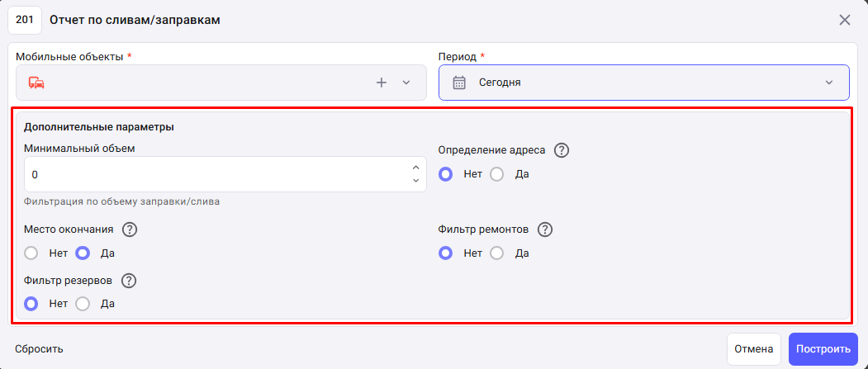
Task: Click the red vehicle icon in Мобильные объекты
Action: pyautogui.click(x=36, y=83)
